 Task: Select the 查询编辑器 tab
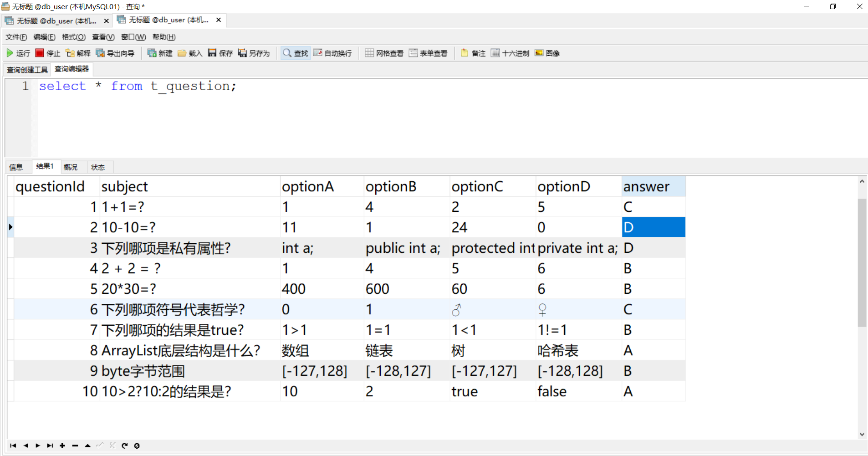(x=72, y=69)
